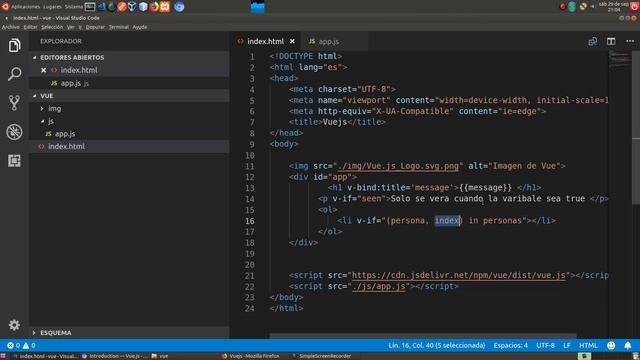
Task: Open the Sistema panel menu
Action: point(73,7)
